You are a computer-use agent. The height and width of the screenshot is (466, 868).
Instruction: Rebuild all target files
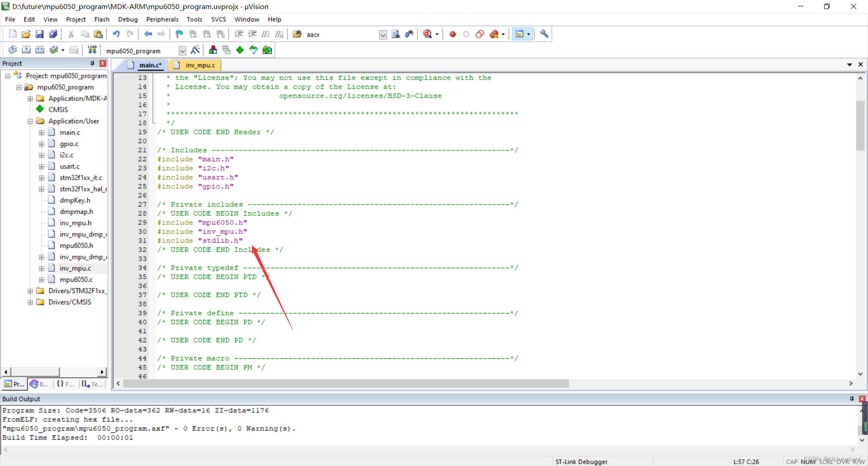(40, 50)
